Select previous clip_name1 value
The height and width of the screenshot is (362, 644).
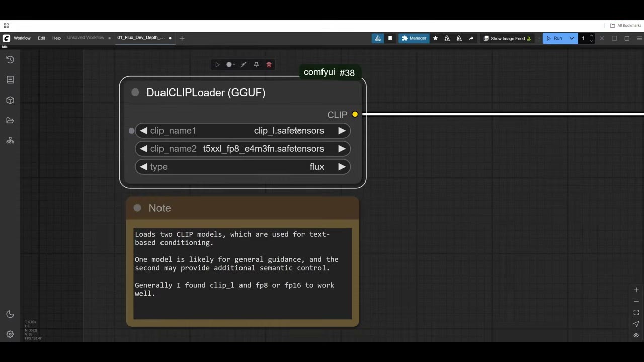pos(144,131)
